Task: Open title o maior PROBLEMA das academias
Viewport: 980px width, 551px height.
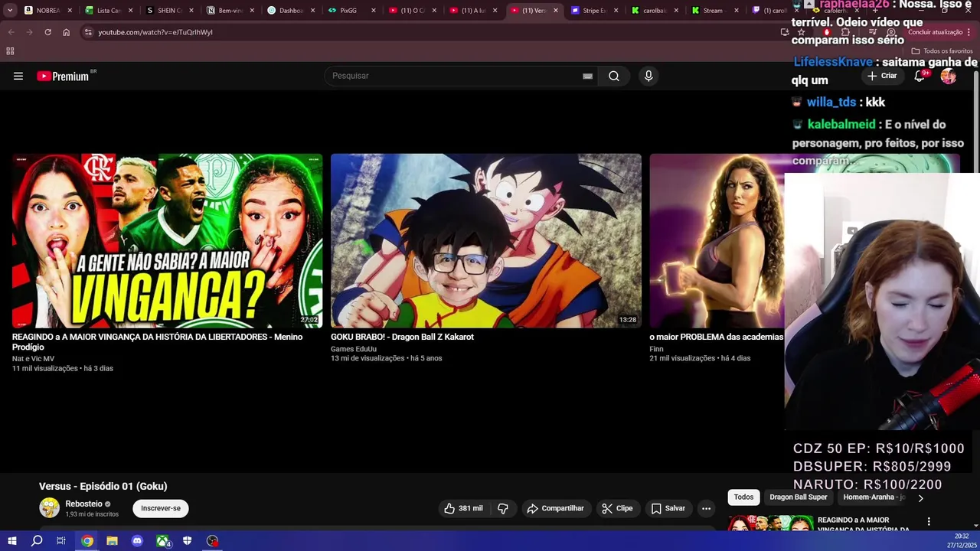Action: tap(716, 337)
